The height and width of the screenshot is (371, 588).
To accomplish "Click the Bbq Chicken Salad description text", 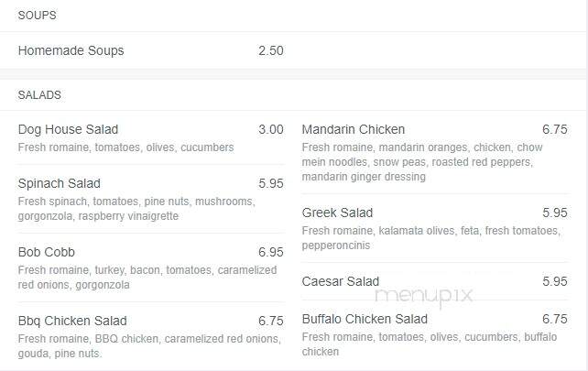I will 149,346.
